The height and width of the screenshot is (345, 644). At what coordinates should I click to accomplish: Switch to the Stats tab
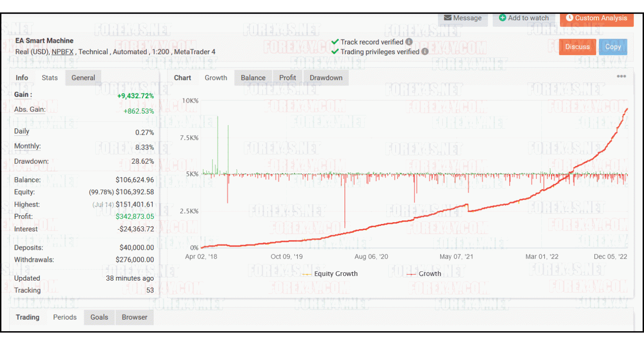[50, 78]
